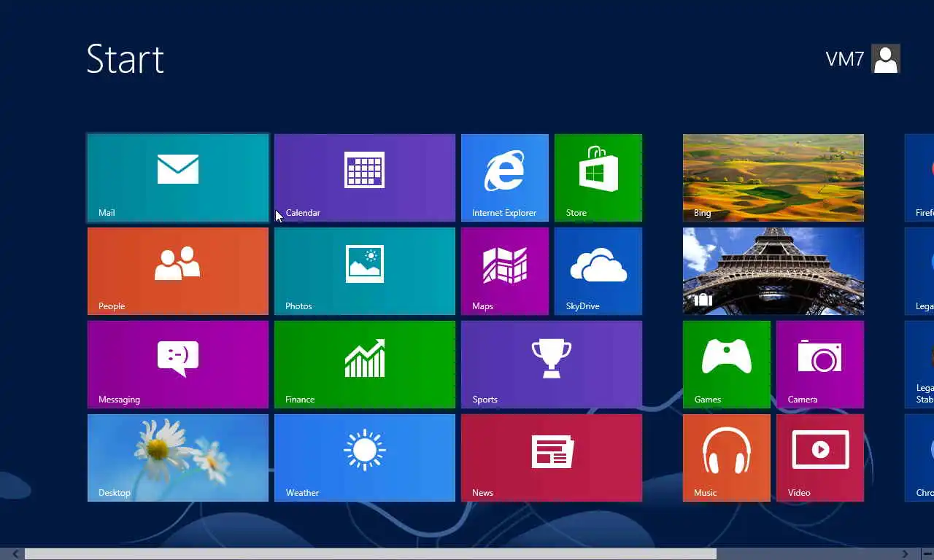Open the Desktop tile

click(x=178, y=458)
